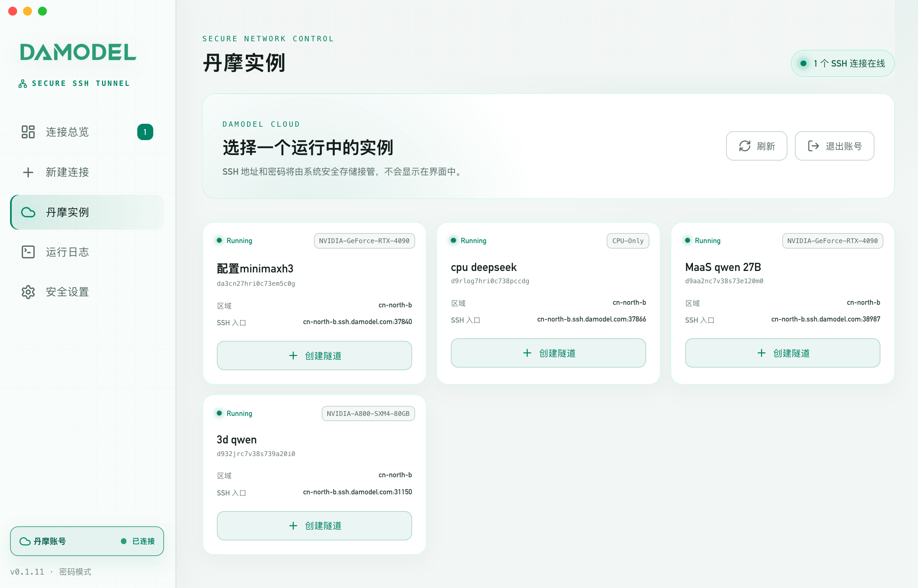Viewport: 918px width, 588px height.
Task: Create tunnel for 配置minimaxh3 instance
Action: 314,355
